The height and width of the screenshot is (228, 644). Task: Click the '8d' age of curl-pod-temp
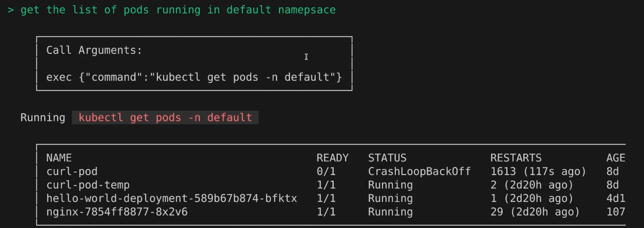point(612,185)
